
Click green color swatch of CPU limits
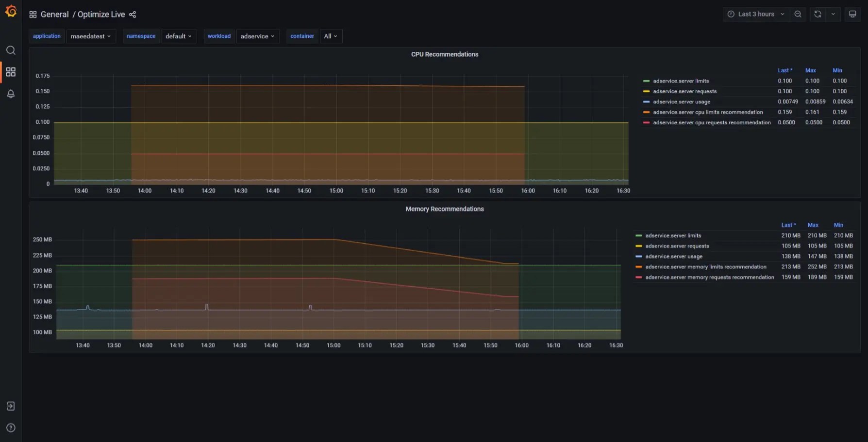pos(646,81)
